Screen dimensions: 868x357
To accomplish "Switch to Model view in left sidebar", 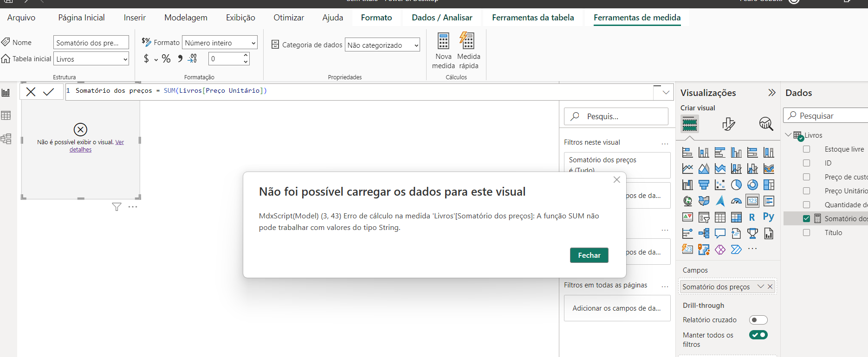I will [x=6, y=139].
